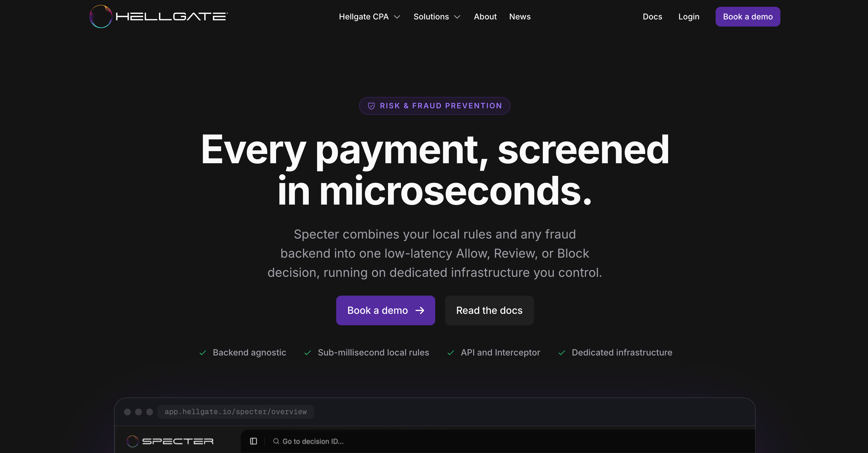This screenshot has width=868, height=453.
Task: Open the Hellgate CPA navigation item
Action: click(364, 17)
